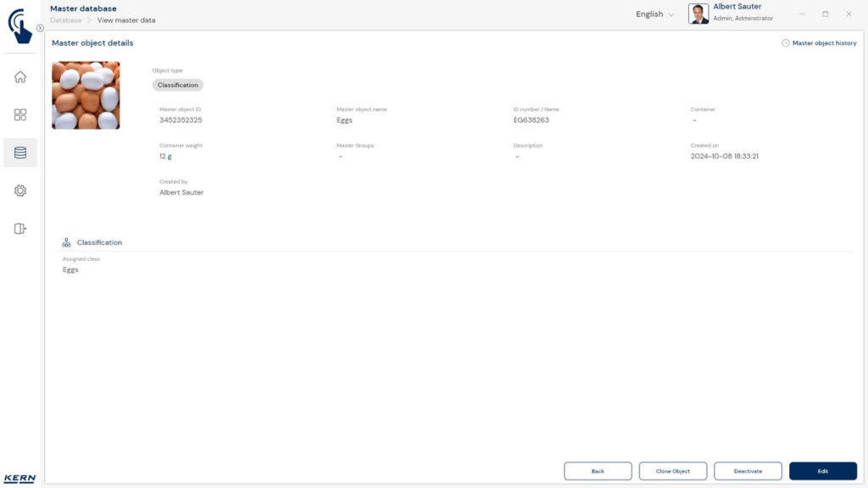Click the Master object details heading
The height and width of the screenshot is (488, 868).
coord(92,43)
